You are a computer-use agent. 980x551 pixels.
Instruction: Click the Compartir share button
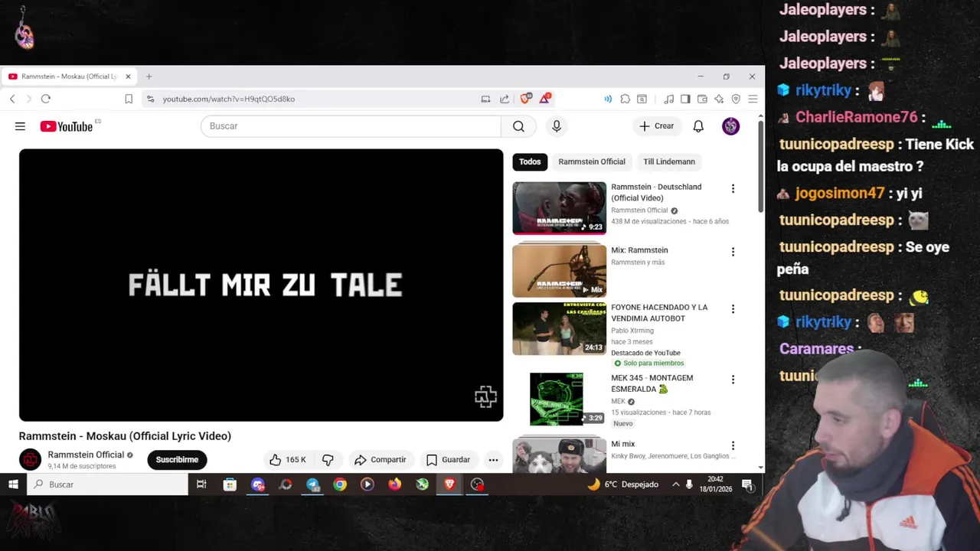pyautogui.click(x=380, y=460)
